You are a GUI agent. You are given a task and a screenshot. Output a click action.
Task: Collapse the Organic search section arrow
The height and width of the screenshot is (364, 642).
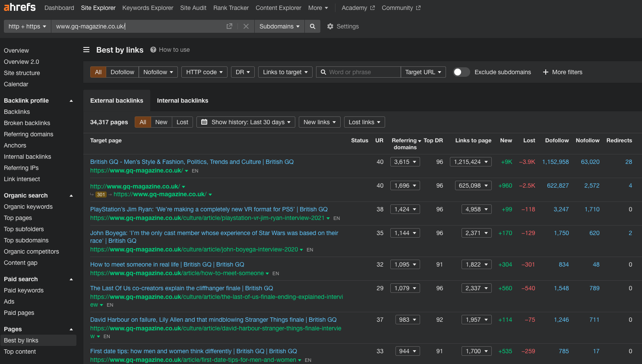pos(71,195)
